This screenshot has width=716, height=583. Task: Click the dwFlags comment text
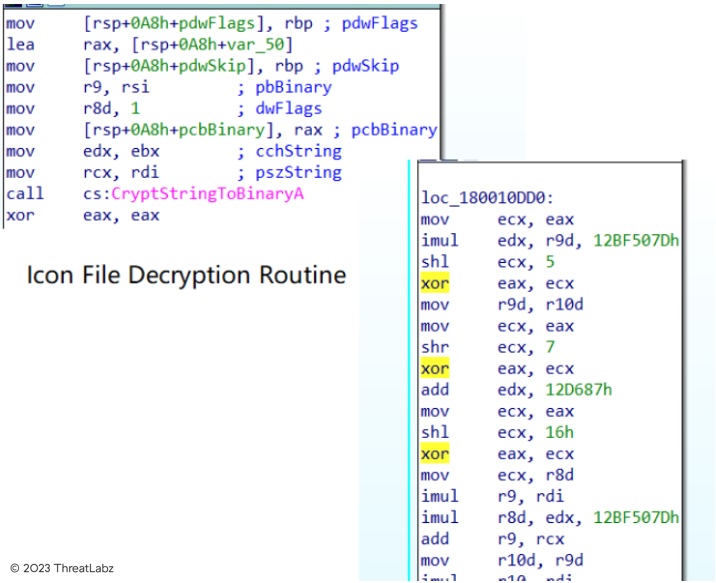pos(289,108)
